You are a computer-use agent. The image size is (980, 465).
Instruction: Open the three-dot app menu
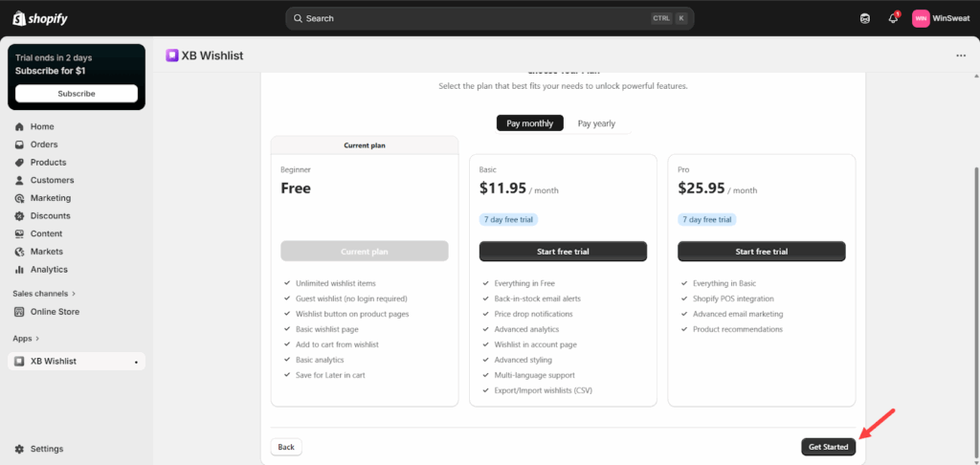[961, 55]
